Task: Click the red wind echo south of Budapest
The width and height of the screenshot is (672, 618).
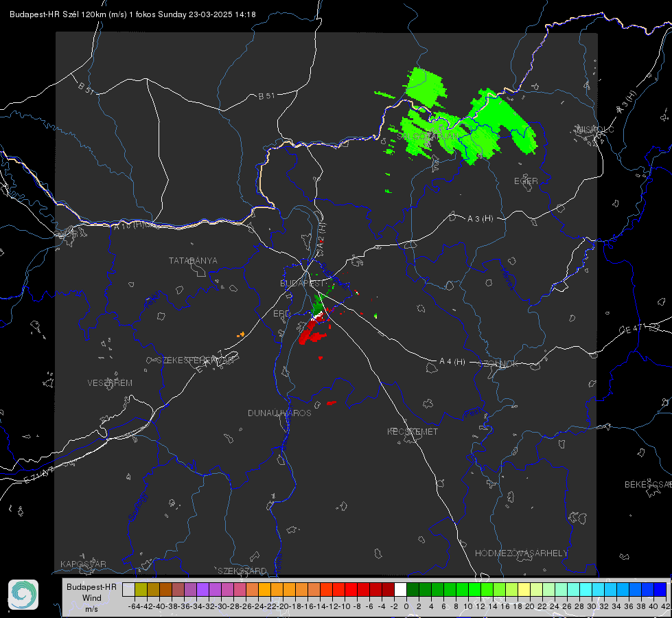Action: (312, 331)
